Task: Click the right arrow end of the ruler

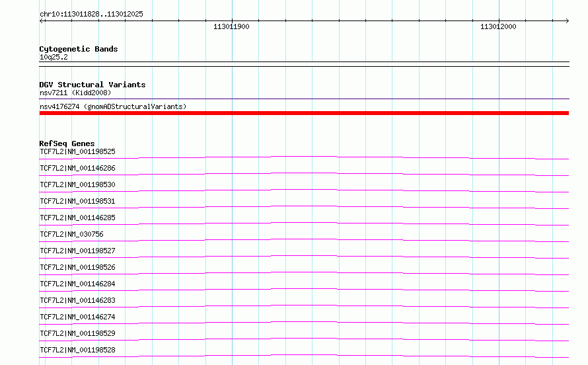Action: (x=567, y=20)
